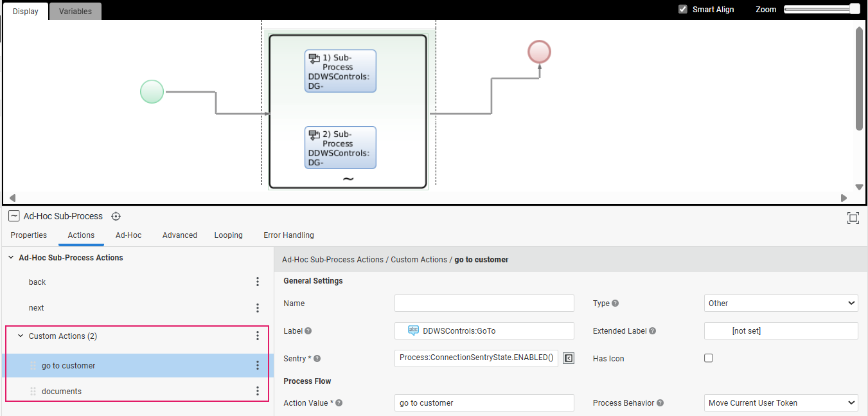The height and width of the screenshot is (416, 868).
Task: Click the Sentry expression editor icon
Action: click(568, 358)
